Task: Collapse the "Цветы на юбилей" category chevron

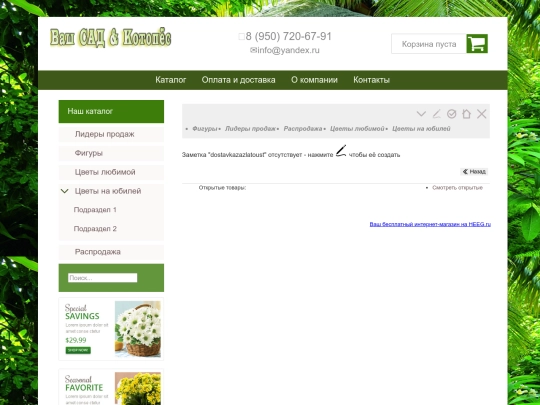Action: (x=64, y=191)
